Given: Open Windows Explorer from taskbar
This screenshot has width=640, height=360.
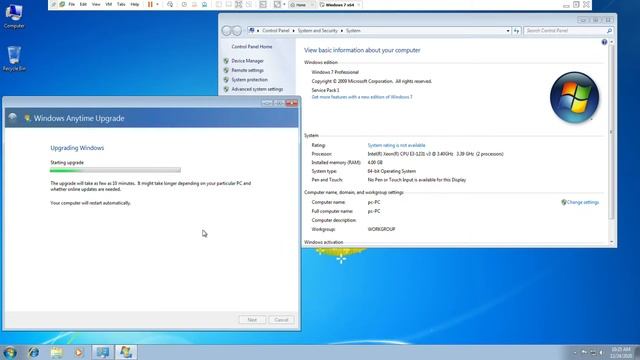Looking at the screenshot, I should pyautogui.click(x=57, y=352).
